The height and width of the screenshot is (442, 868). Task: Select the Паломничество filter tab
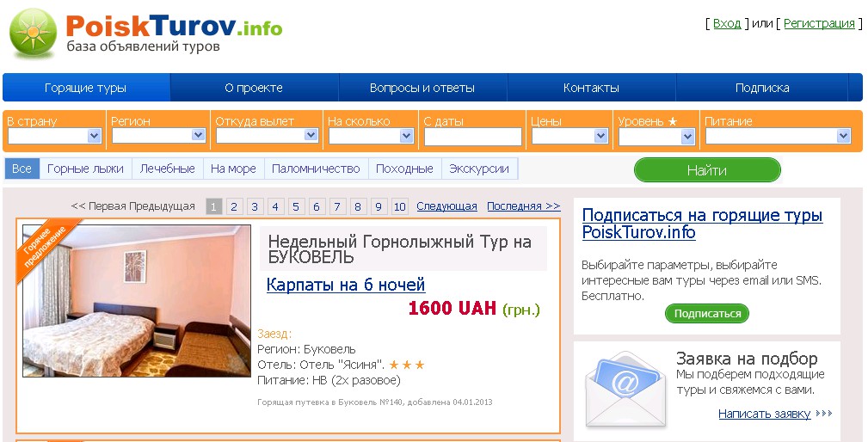pos(316,169)
